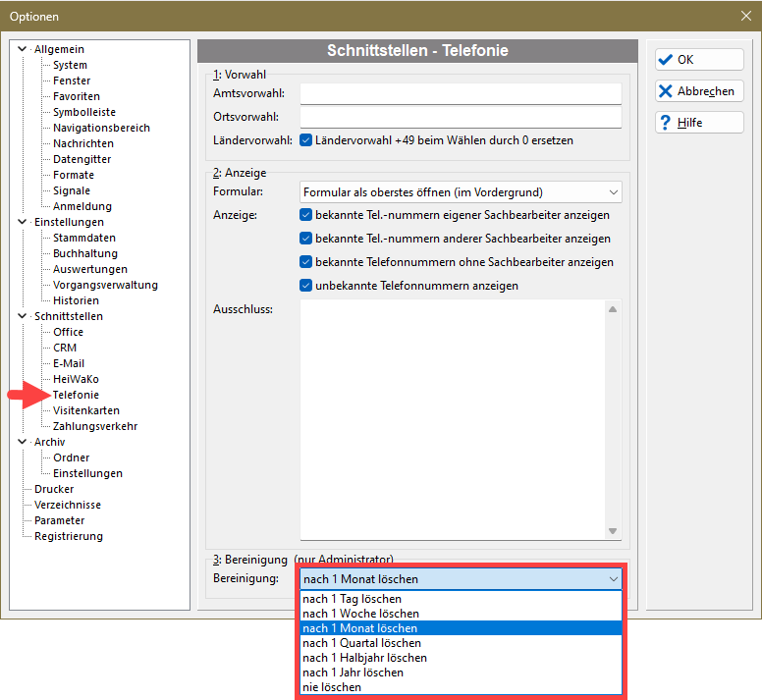
Task: Open System in the tree
Action: [70, 65]
